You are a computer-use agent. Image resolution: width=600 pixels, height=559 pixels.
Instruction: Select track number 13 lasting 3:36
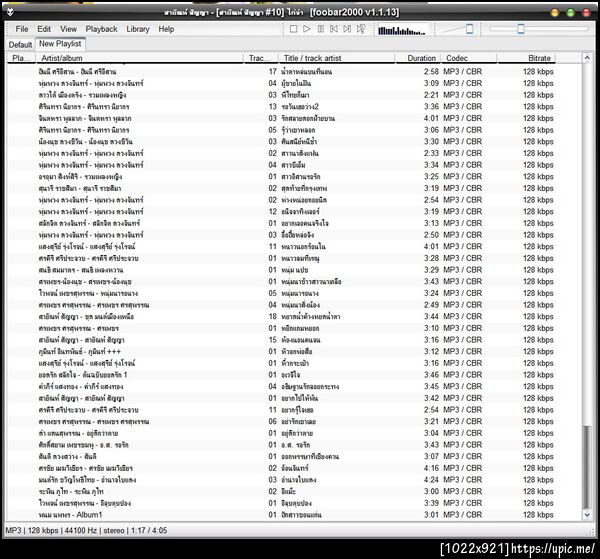(x=295, y=106)
